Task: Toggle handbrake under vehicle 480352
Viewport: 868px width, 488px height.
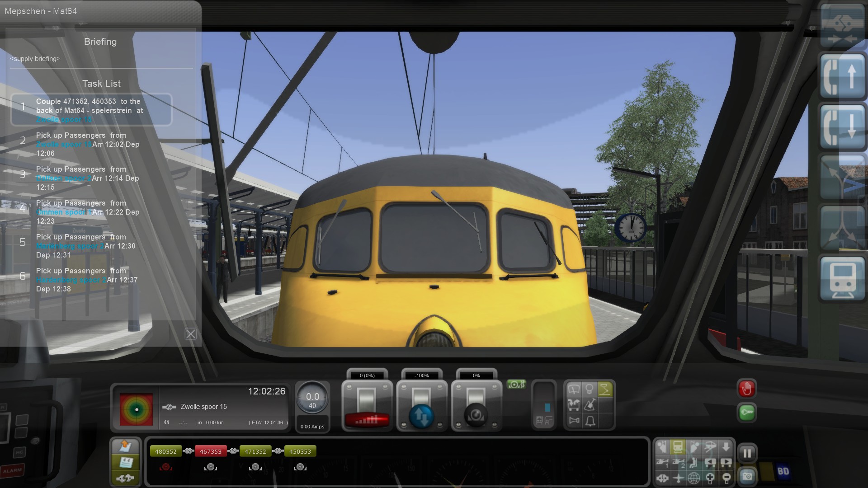Action: [166, 467]
